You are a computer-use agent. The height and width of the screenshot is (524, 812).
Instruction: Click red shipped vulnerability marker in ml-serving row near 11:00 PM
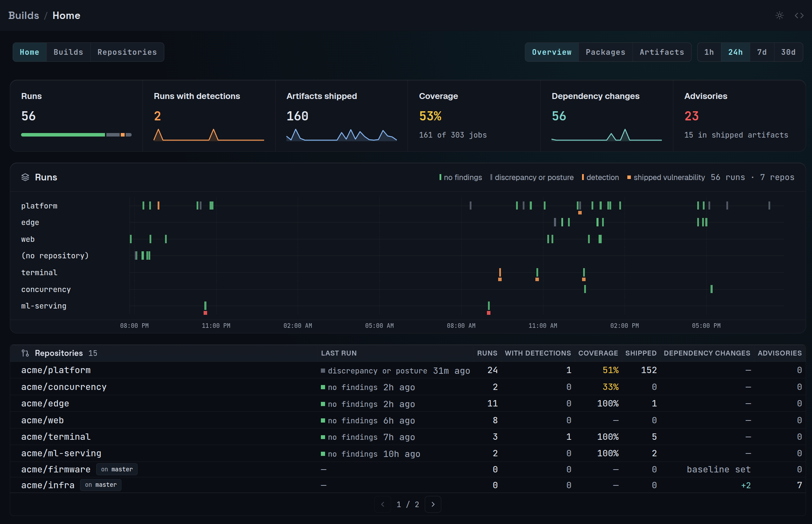[205, 313]
